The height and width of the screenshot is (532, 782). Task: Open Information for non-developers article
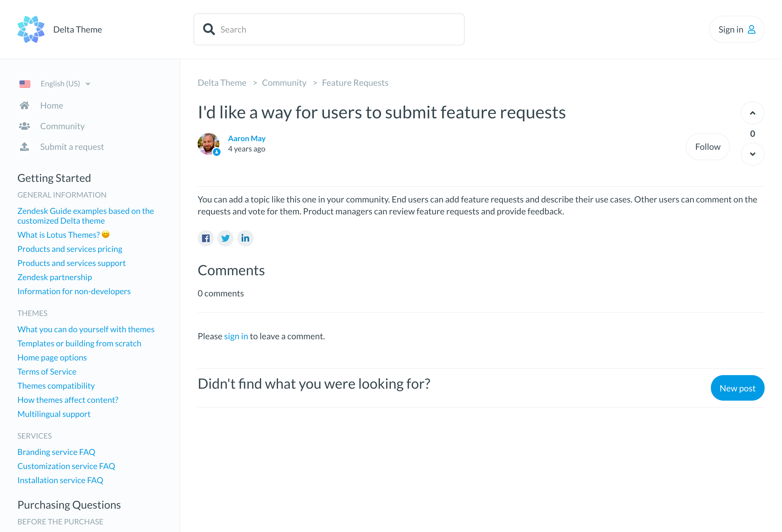74,291
